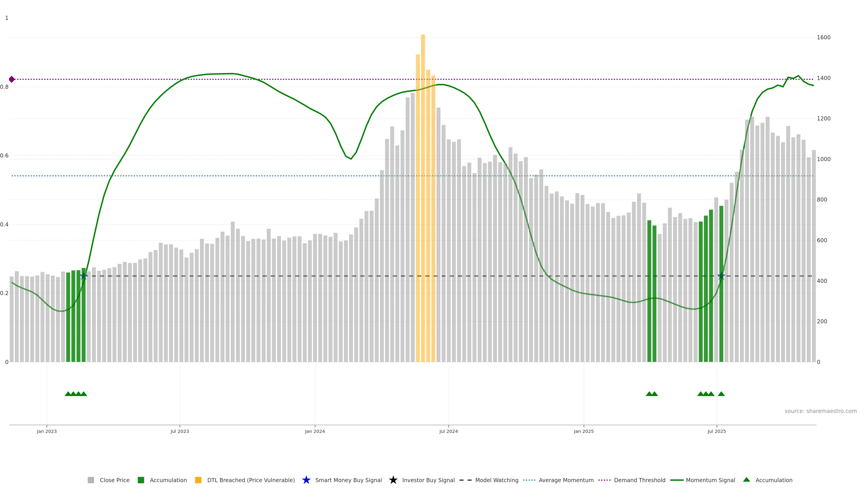Image resolution: width=868 pixels, height=488 pixels.
Task: Click the green Accumulation triangle icon in legend
Action: coord(746,480)
